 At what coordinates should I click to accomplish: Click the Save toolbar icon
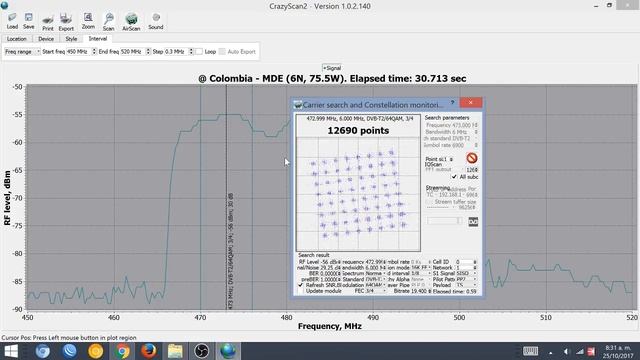[x=29, y=21]
